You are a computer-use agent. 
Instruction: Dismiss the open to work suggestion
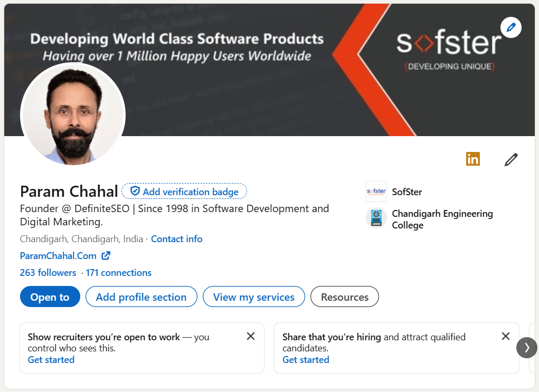(251, 336)
